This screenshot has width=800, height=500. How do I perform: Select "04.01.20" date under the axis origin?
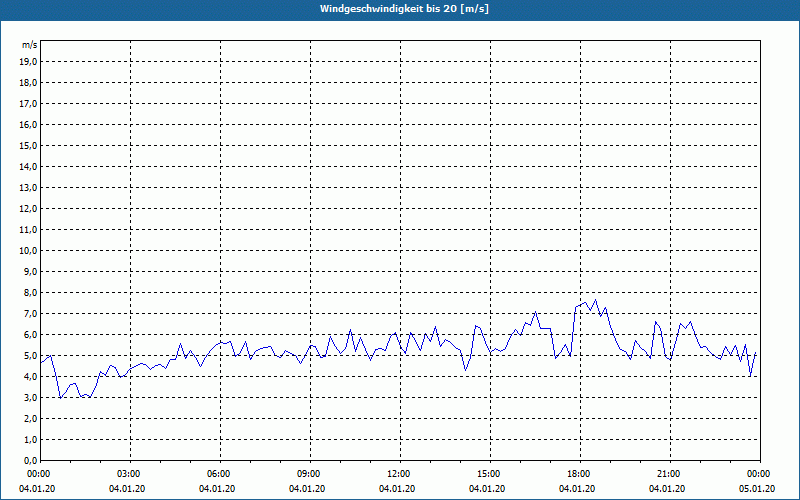[x=37, y=489]
